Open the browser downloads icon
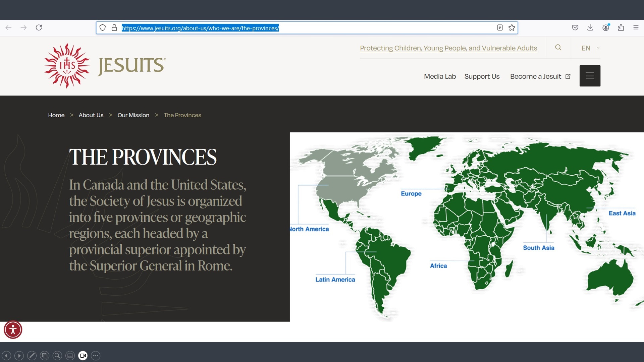This screenshot has height=362, width=644. [x=590, y=27]
